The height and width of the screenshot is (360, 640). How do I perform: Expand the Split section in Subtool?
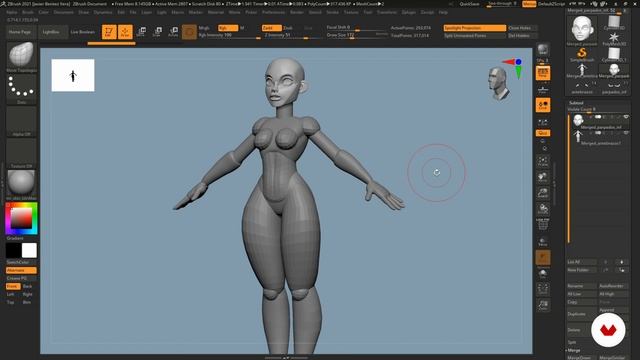[572, 342]
